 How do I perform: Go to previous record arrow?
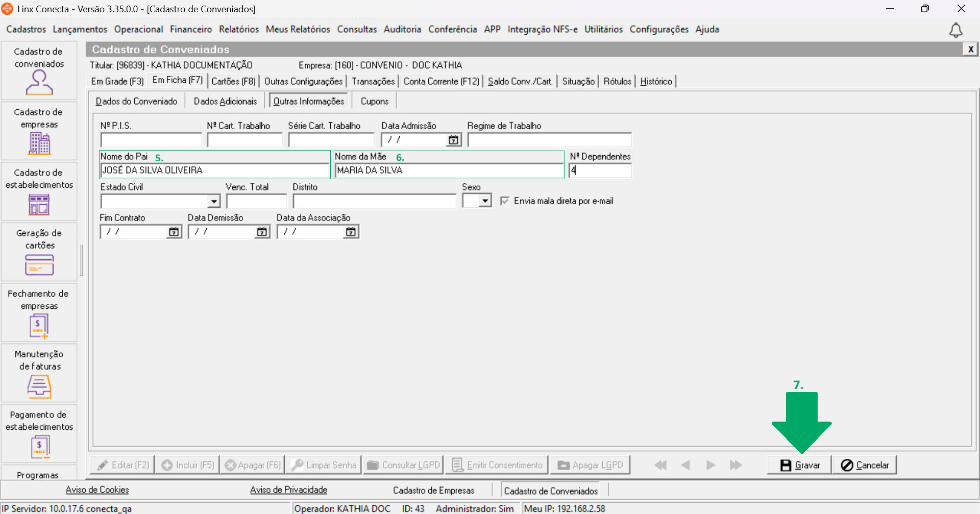click(x=685, y=465)
